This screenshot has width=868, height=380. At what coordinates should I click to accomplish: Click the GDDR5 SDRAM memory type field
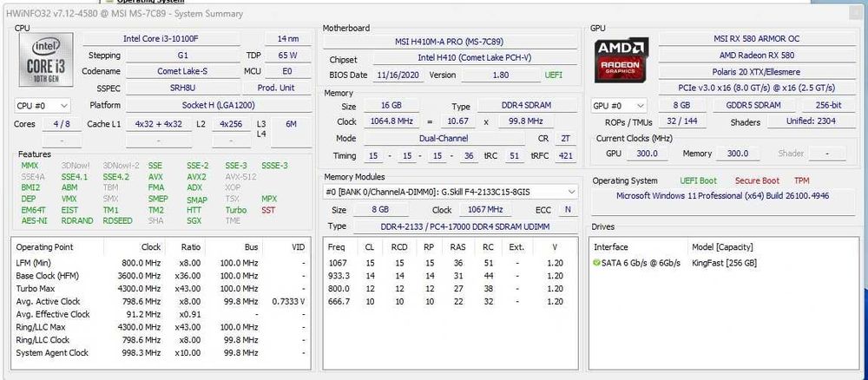753,105
